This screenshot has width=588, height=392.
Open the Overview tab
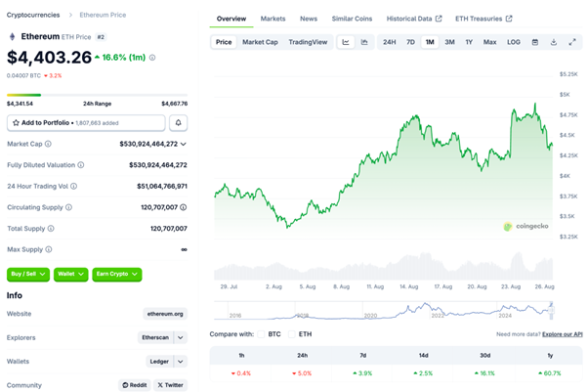pyautogui.click(x=231, y=19)
